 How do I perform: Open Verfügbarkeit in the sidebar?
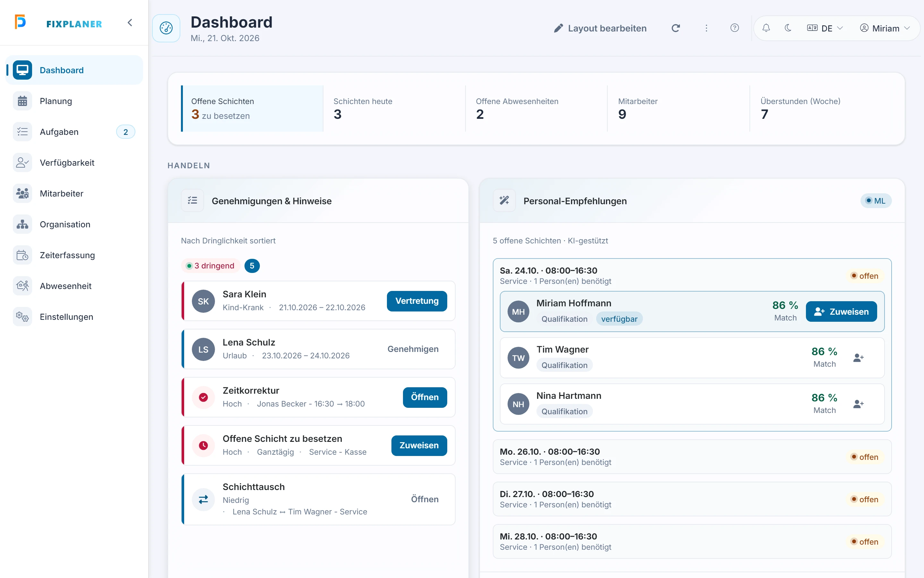(74, 162)
